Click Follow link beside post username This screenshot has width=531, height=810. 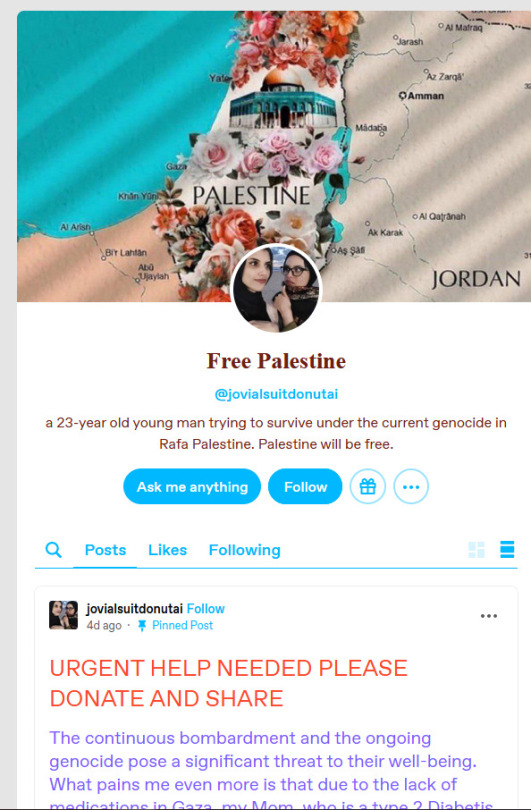point(206,609)
